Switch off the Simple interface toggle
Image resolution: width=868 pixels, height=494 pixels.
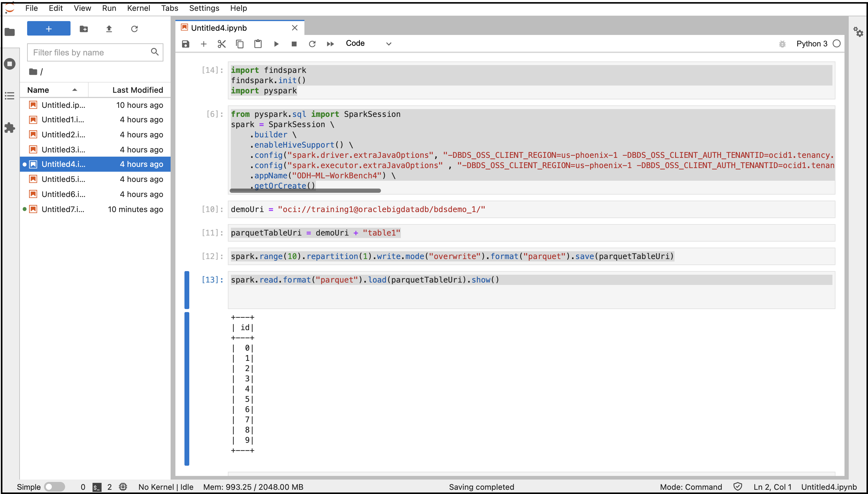point(54,486)
